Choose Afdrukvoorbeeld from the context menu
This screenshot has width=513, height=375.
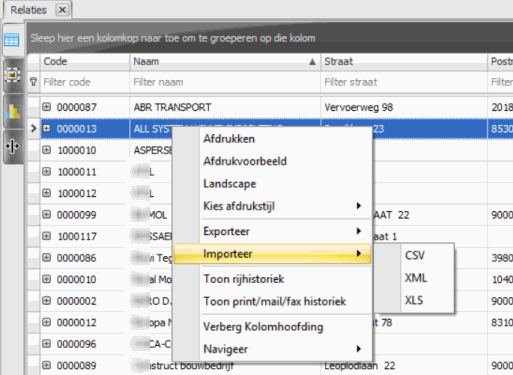[272, 161]
